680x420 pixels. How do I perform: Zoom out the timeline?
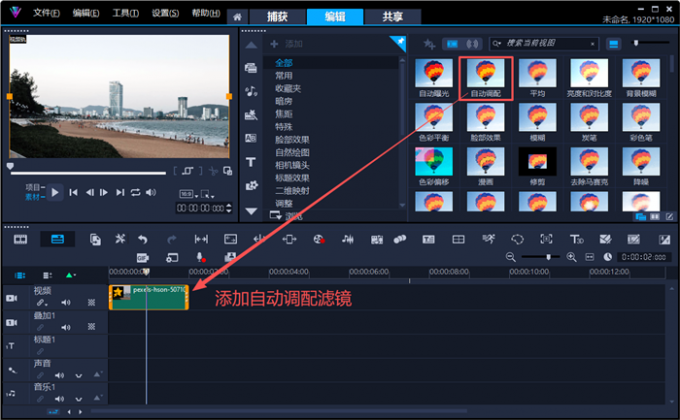coord(510,257)
